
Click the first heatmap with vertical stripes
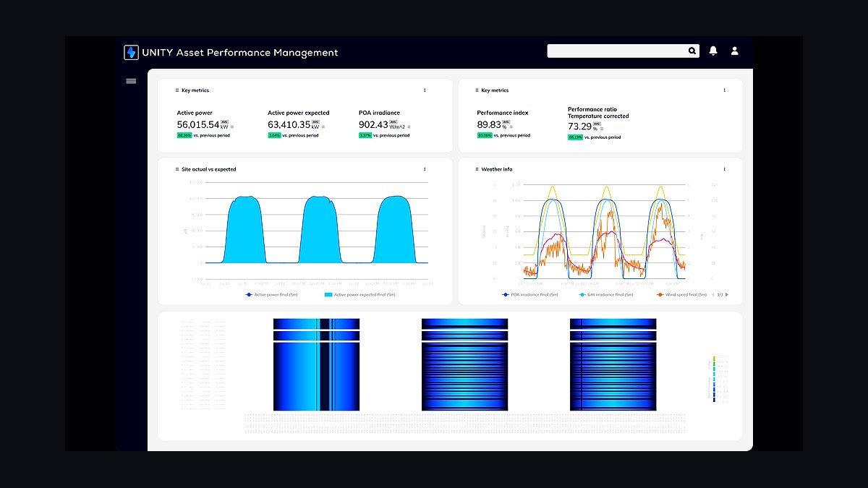316,364
